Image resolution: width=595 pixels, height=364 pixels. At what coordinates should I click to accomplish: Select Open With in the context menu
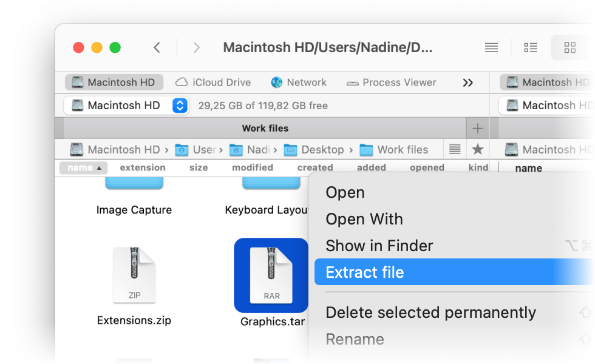coord(364,219)
